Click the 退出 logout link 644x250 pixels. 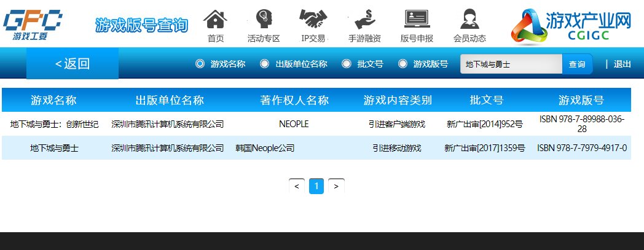(622, 64)
